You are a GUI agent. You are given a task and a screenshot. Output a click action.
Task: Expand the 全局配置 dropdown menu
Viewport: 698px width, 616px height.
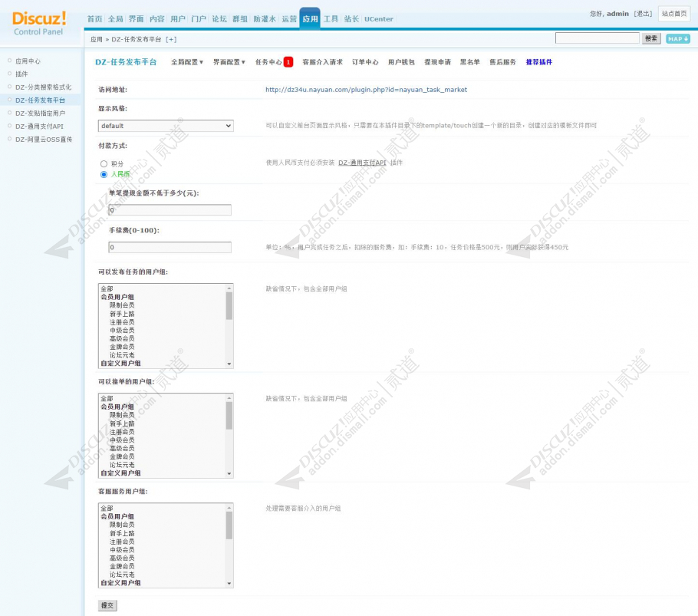click(x=187, y=62)
